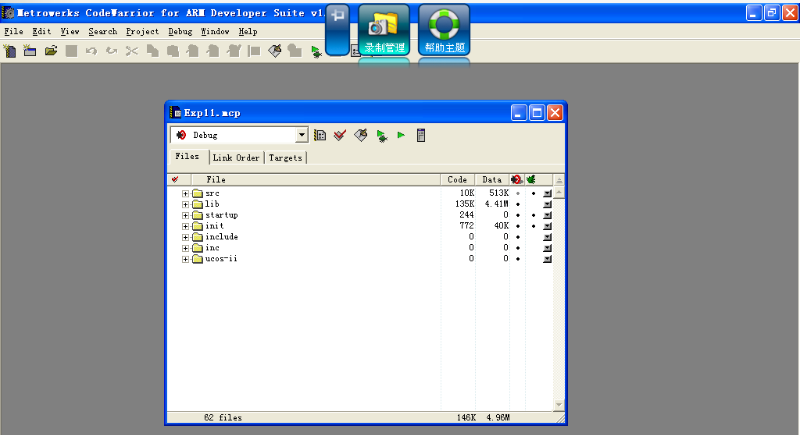Open Debug target settings icon in project window
This screenshot has width=800, height=435.
320,135
